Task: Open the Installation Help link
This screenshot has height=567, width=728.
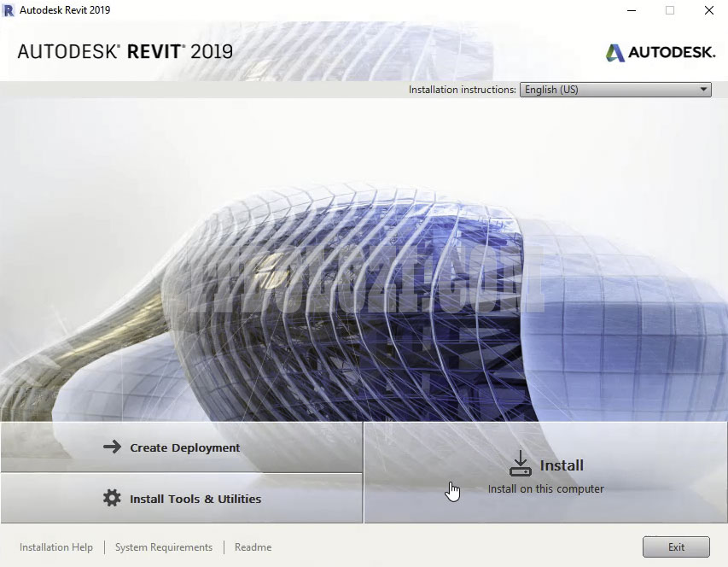Action: click(56, 547)
